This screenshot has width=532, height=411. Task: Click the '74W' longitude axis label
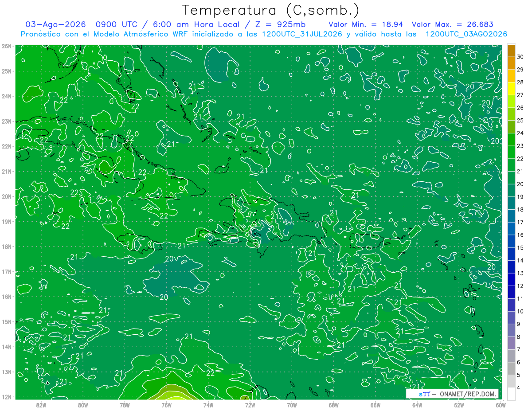208,405
